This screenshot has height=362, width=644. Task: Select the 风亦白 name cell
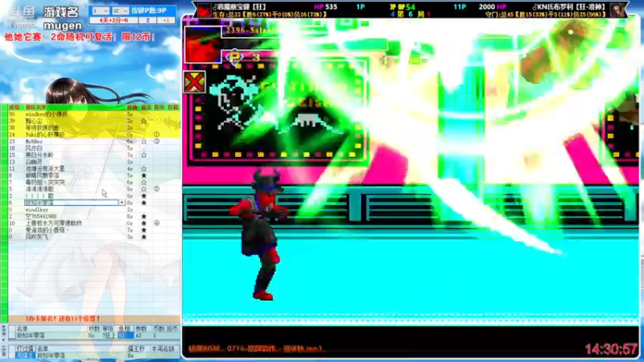point(75,148)
